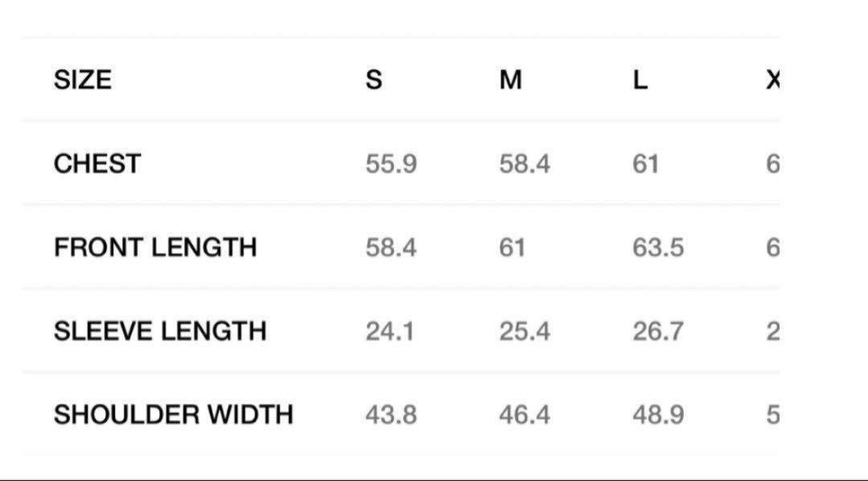Viewport: 868px width, 481px height.
Task: Click front length value 61 for M
Action: [512, 247]
